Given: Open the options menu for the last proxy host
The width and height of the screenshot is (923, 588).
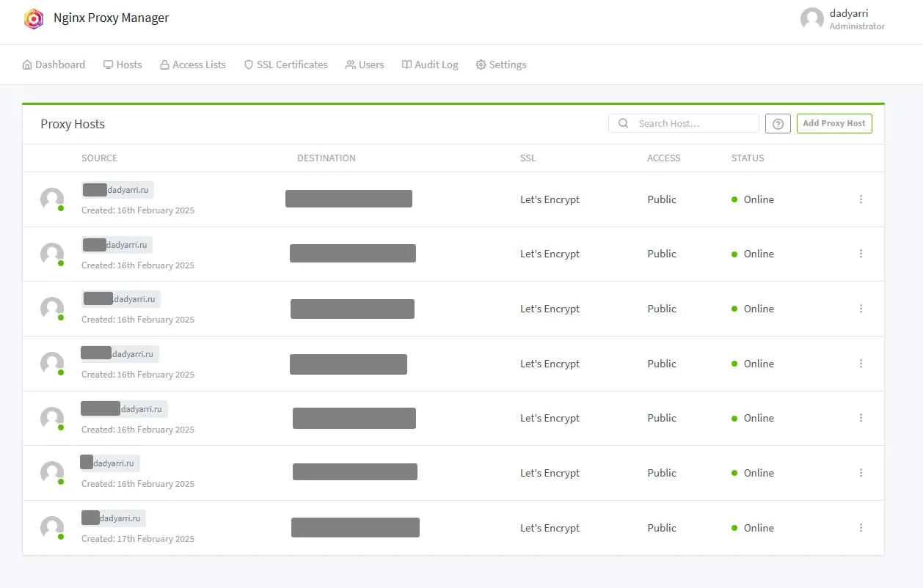Looking at the screenshot, I should click(861, 527).
